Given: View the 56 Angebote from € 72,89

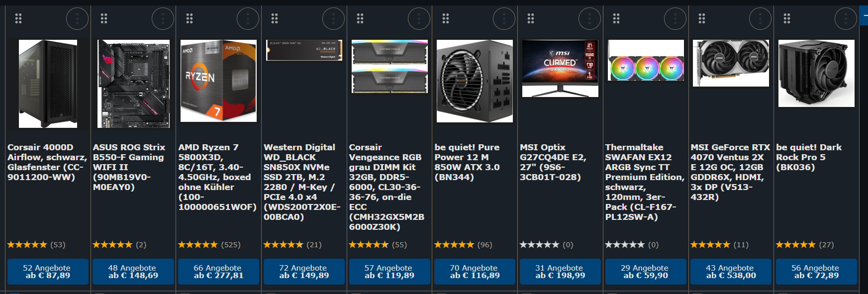Looking at the screenshot, I should (816, 272).
